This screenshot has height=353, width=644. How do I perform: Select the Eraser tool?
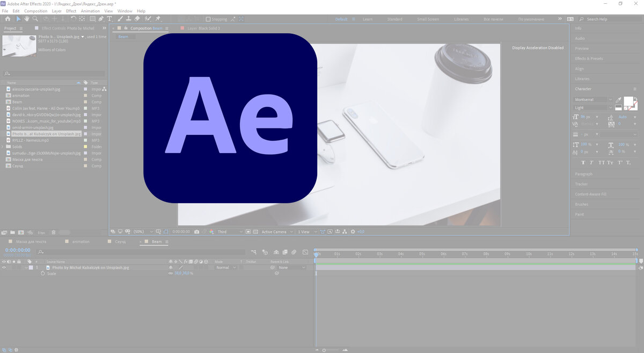(x=137, y=19)
